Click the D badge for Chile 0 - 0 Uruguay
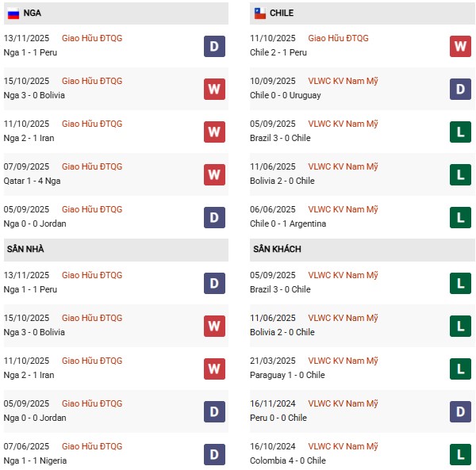This screenshot has width=476, height=470. click(x=461, y=89)
